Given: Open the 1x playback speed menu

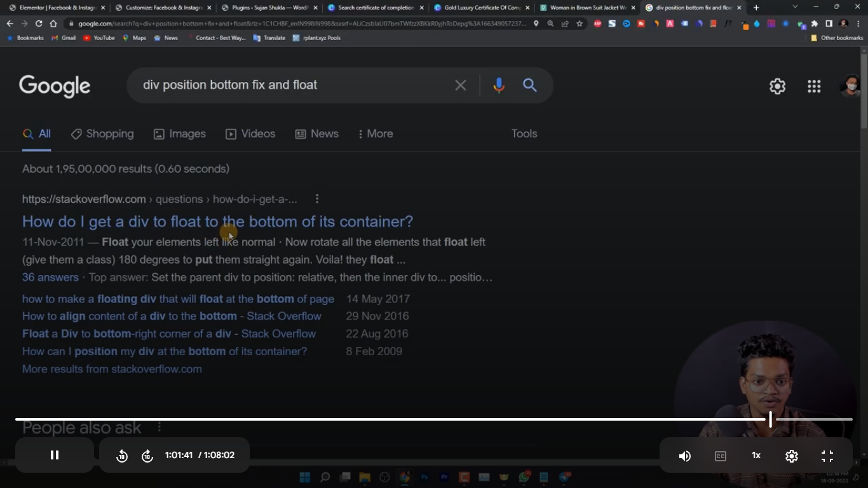Looking at the screenshot, I should tap(756, 455).
